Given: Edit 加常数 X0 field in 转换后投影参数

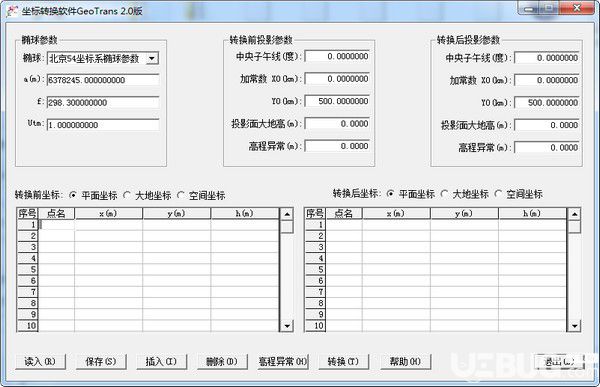Looking at the screenshot, I should pos(546,80).
